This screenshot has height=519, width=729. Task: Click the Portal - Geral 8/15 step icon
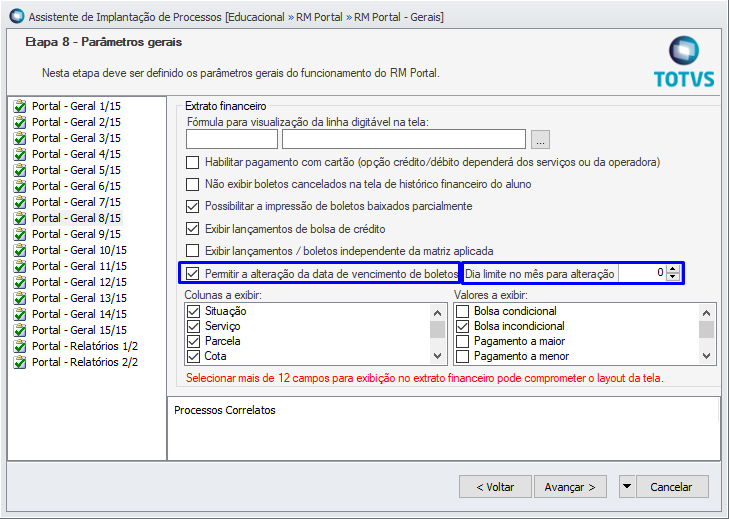click(19, 218)
